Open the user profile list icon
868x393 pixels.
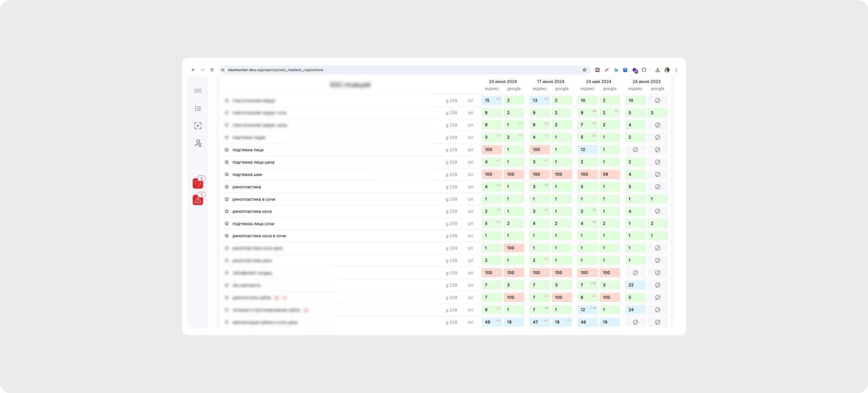click(198, 143)
